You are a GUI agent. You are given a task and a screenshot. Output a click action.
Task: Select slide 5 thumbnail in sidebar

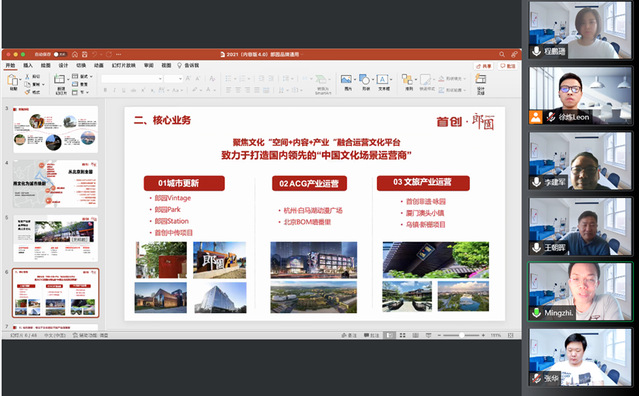[x=56, y=238]
